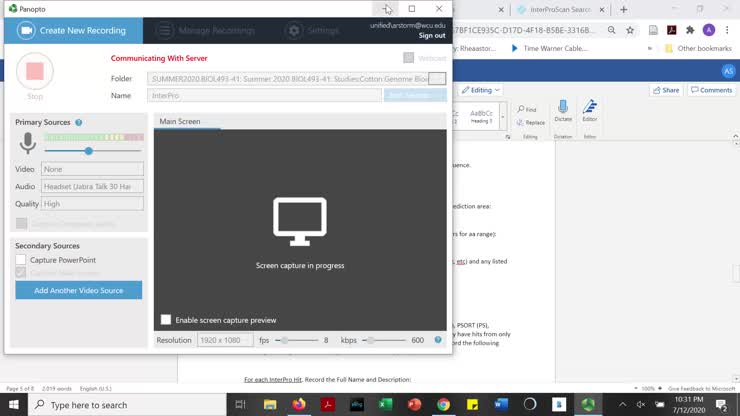Screen dimensions: 740x416
Task: Click the microphone icon
Action: pos(28,143)
